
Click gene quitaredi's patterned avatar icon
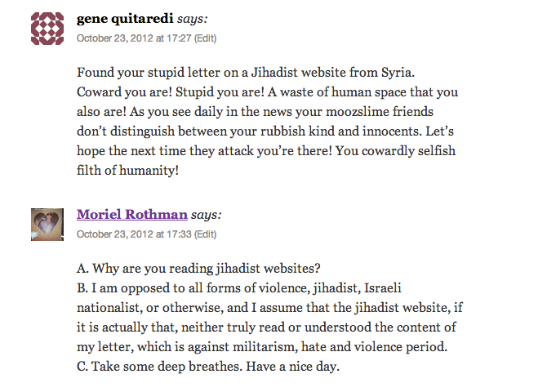tap(47, 28)
